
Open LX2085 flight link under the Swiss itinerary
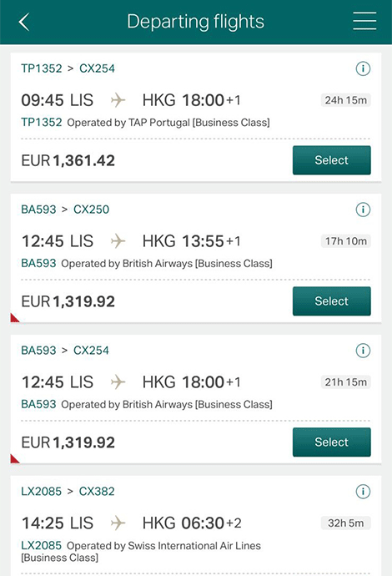click(x=41, y=545)
